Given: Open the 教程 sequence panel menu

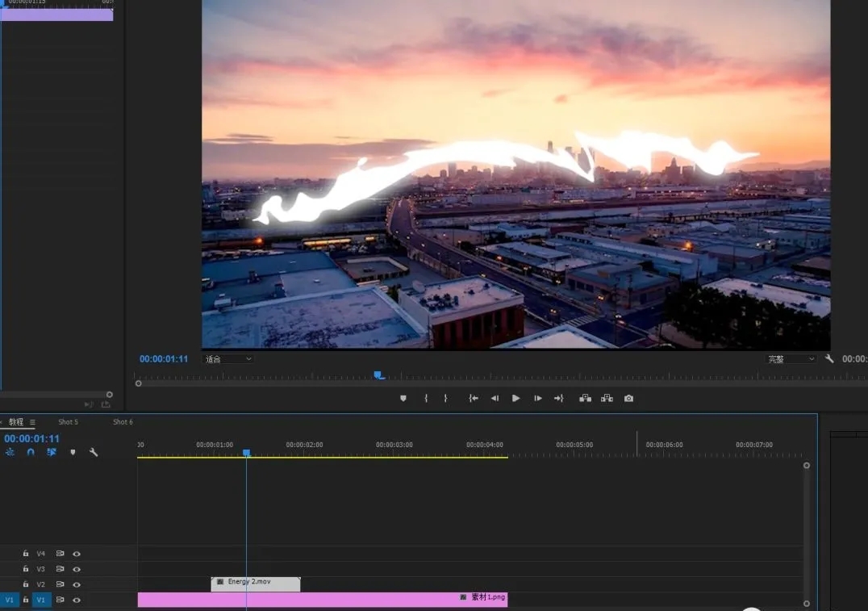Looking at the screenshot, I should pos(32,422).
